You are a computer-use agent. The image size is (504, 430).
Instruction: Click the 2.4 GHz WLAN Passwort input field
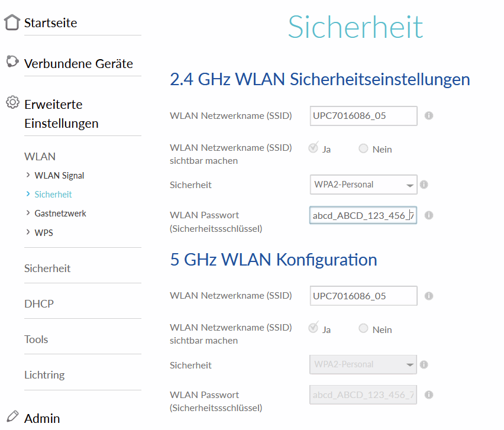coord(363,215)
